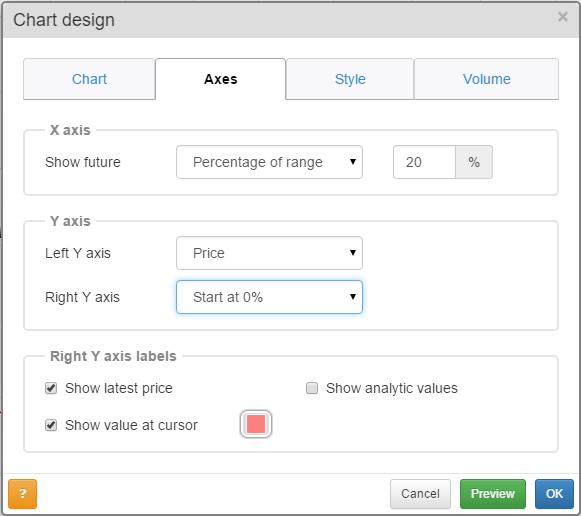This screenshot has height=516, width=581.
Task: Confirm with the OK button
Action: [554, 493]
